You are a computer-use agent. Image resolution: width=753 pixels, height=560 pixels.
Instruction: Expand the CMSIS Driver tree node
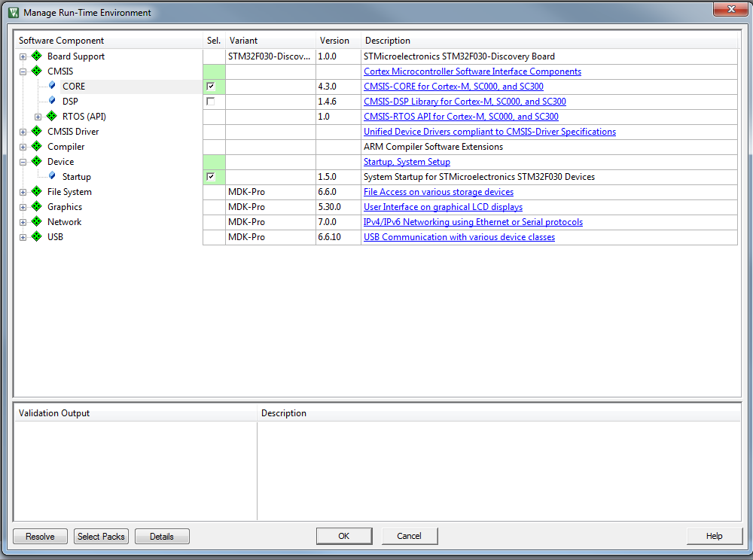[23, 132]
